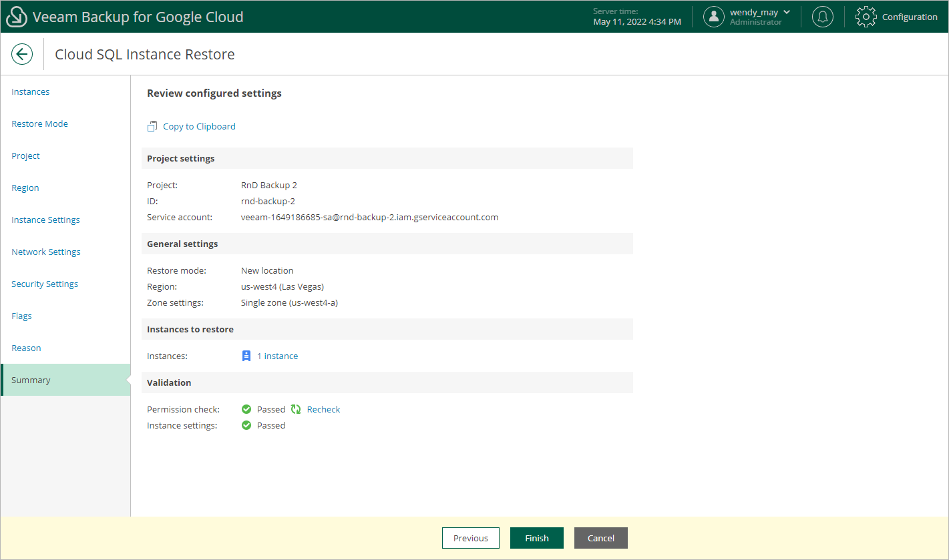Click the 'Validation' section header
949x560 pixels.
point(387,382)
